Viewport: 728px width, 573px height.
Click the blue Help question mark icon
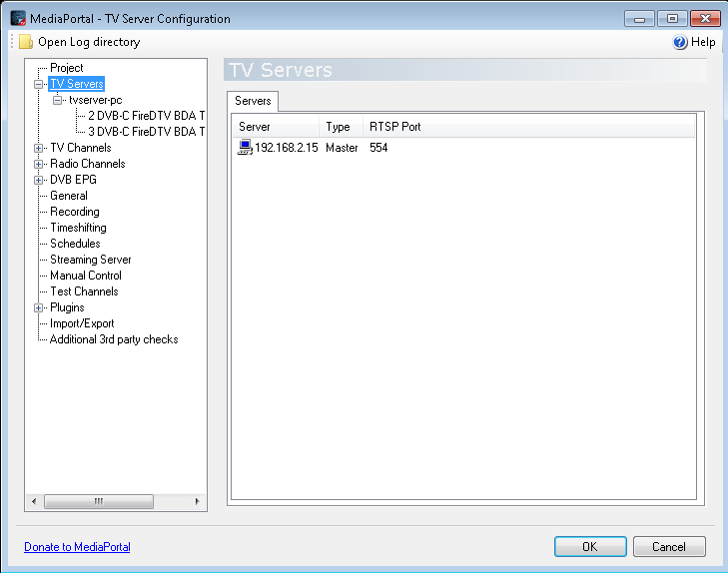click(680, 42)
